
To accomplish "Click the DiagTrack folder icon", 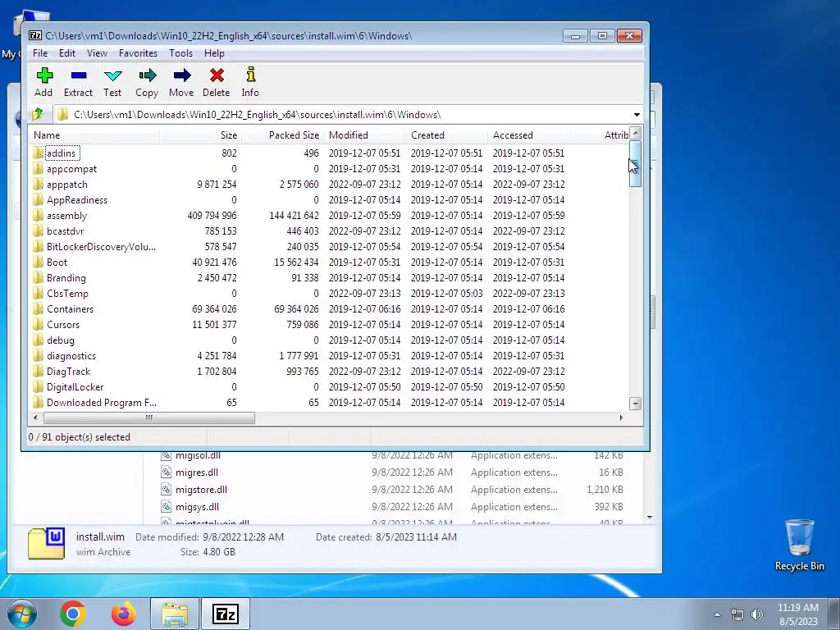I will 38,372.
